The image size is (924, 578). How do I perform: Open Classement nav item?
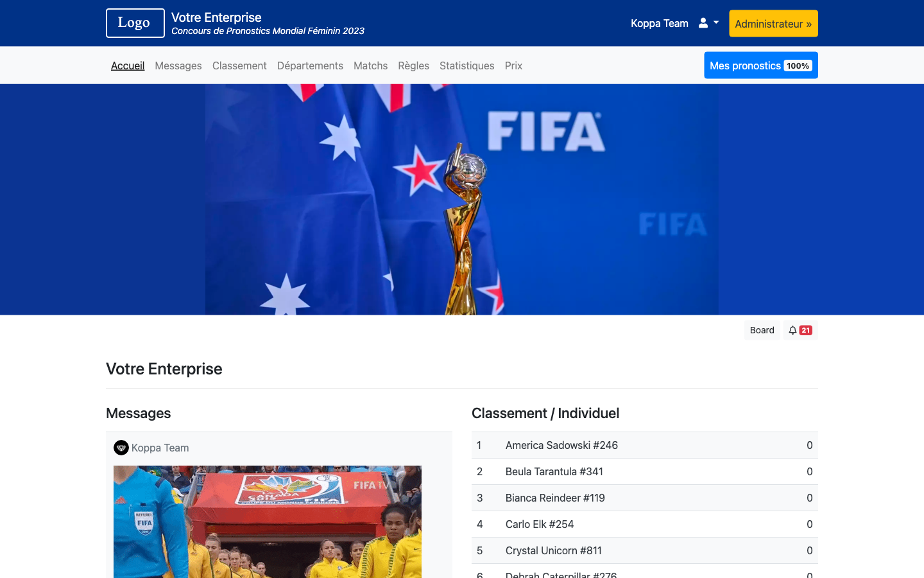pyautogui.click(x=239, y=66)
